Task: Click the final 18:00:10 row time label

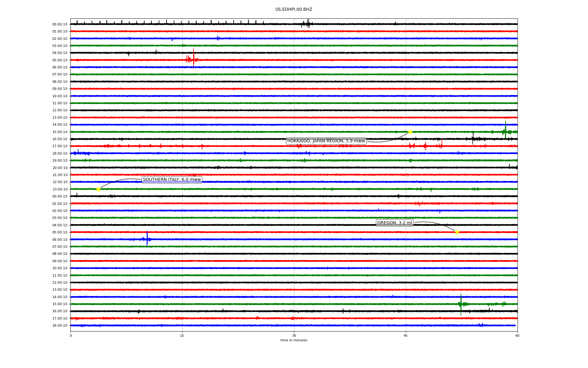Action: (60, 326)
